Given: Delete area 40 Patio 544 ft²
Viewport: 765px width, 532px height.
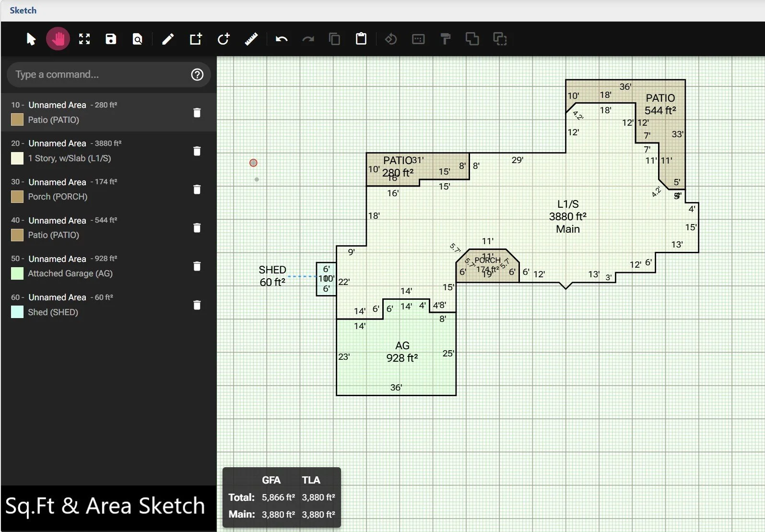Looking at the screenshot, I should [197, 228].
